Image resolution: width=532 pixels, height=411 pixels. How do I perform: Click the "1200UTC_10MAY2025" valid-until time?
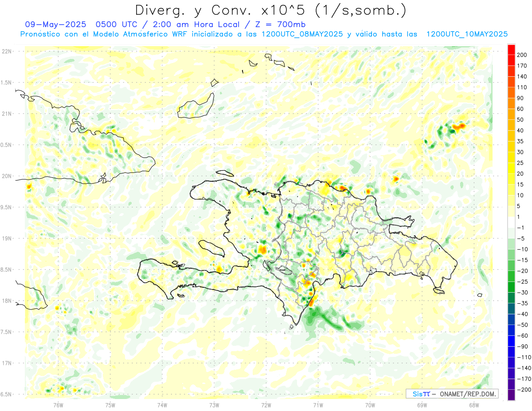(467, 34)
